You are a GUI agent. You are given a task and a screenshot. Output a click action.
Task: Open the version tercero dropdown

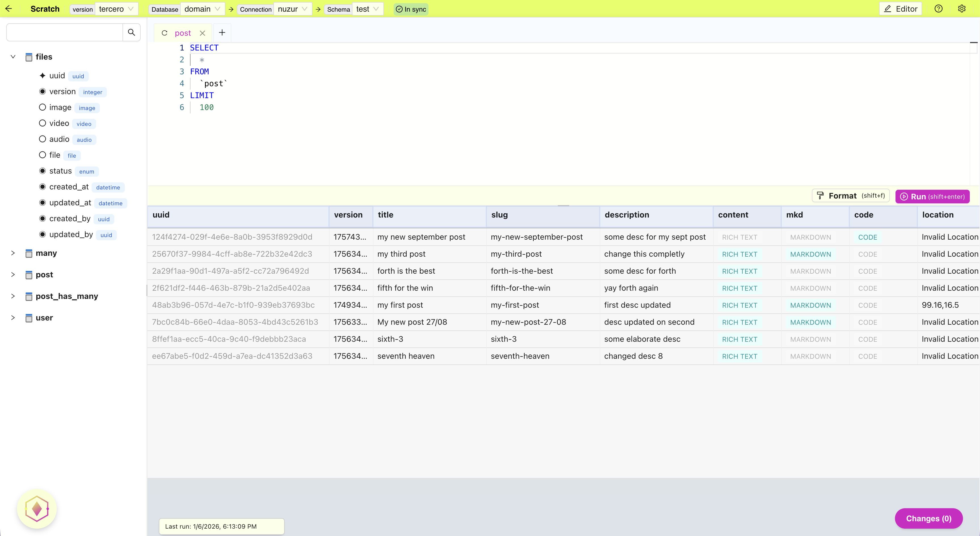(x=116, y=9)
